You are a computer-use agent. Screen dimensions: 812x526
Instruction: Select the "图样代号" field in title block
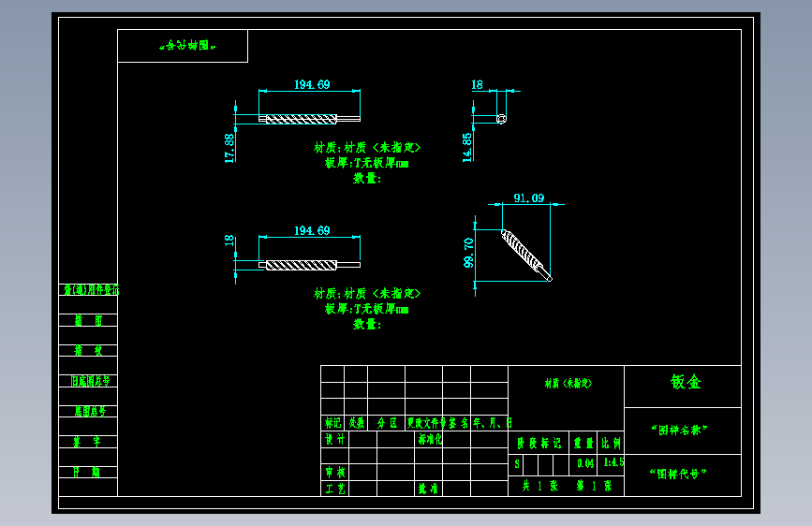click(683, 475)
